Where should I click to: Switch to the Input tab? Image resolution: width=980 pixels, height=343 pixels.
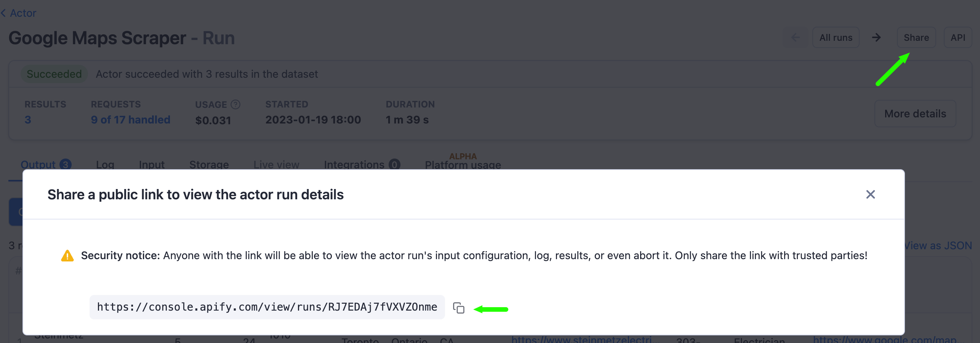(152, 164)
